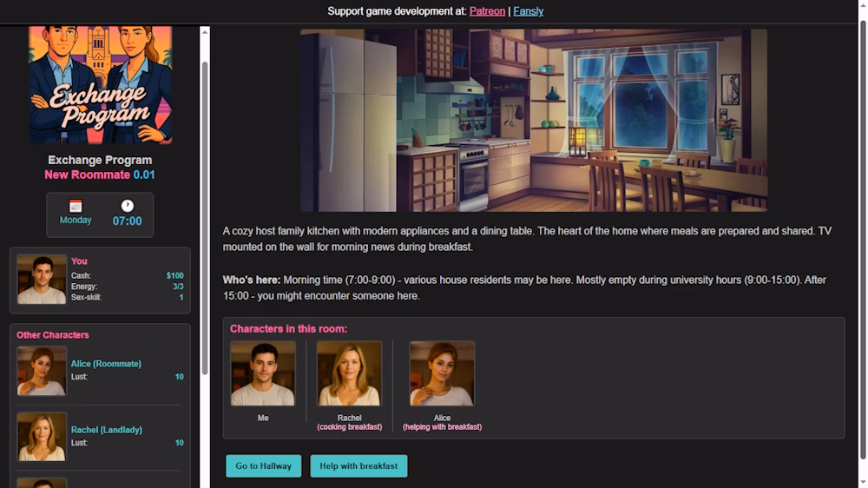Image resolution: width=868 pixels, height=488 pixels.
Task: Click the clock icon above 07:00
Action: [127, 206]
